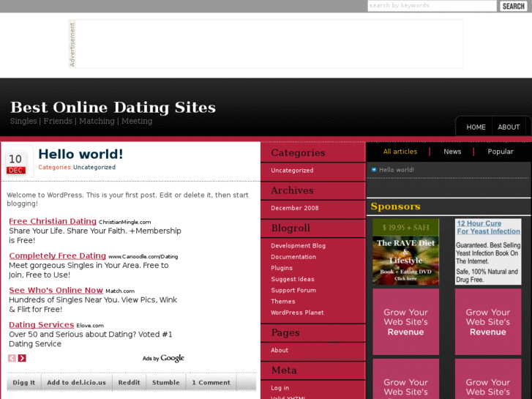Viewport: 532px width, 399px height.
Task: Open the Documentation blogroll link
Action: tap(293, 257)
